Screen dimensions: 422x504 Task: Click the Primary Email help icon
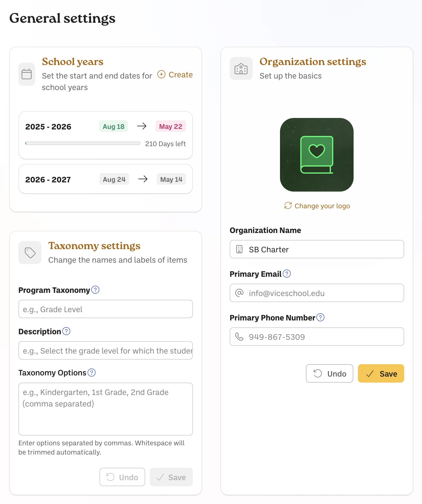[x=287, y=274]
